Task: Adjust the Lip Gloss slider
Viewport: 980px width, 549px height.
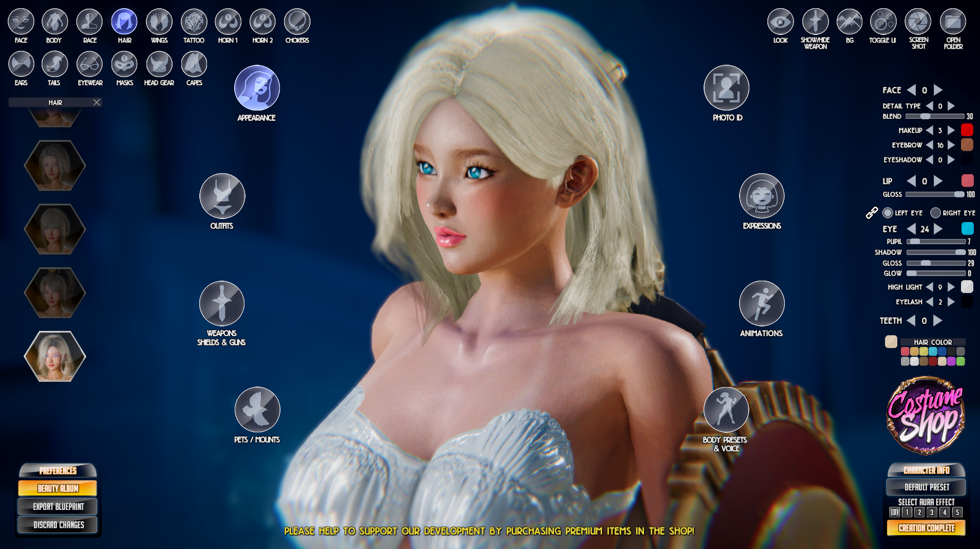Action: coord(935,194)
